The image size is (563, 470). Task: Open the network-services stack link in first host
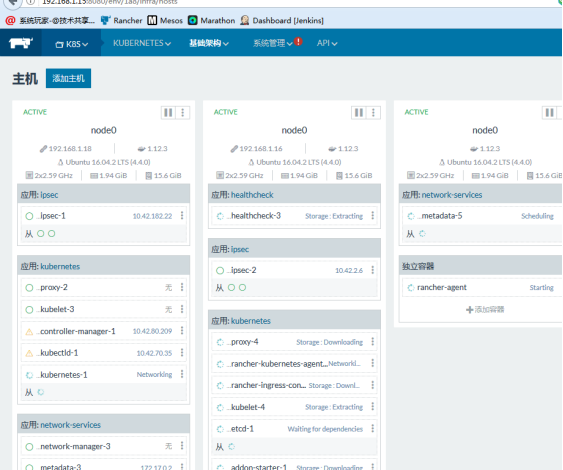point(70,425)
